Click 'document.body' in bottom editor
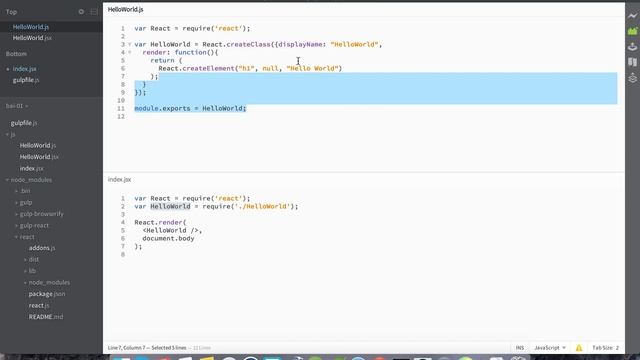640x360 pixels. click(168, 239)
